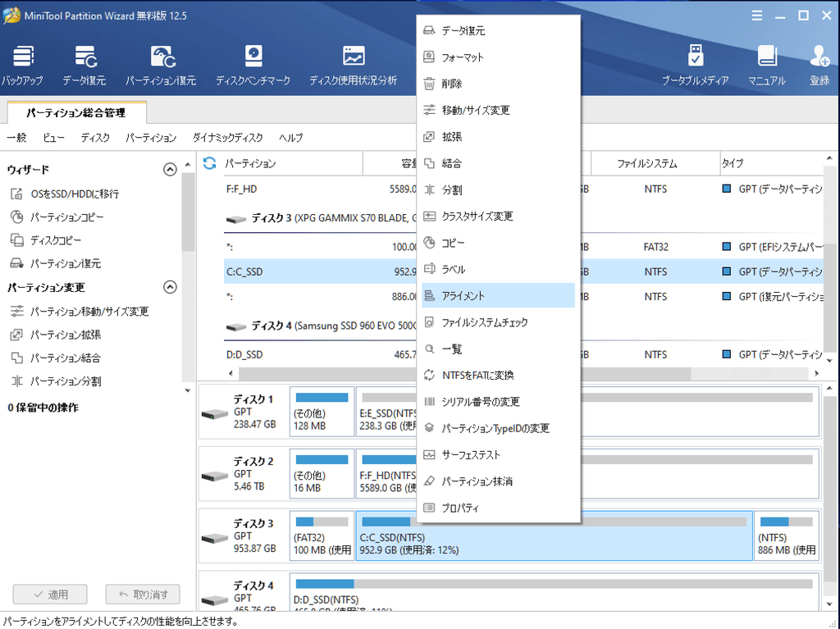Choose パーティション抹消 in the context menu
Image resolution: width=840 pixels, height=629 pixels.
click(498, 481)
